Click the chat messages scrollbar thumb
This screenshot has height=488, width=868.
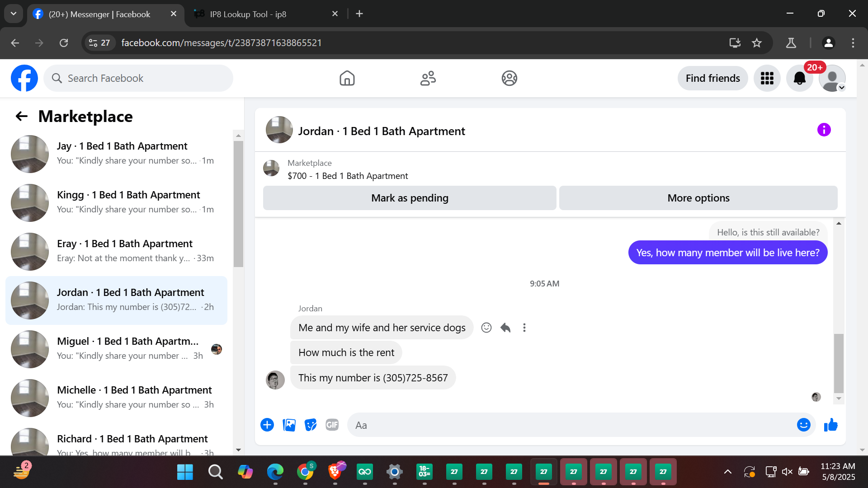click(x=839, y=363)
